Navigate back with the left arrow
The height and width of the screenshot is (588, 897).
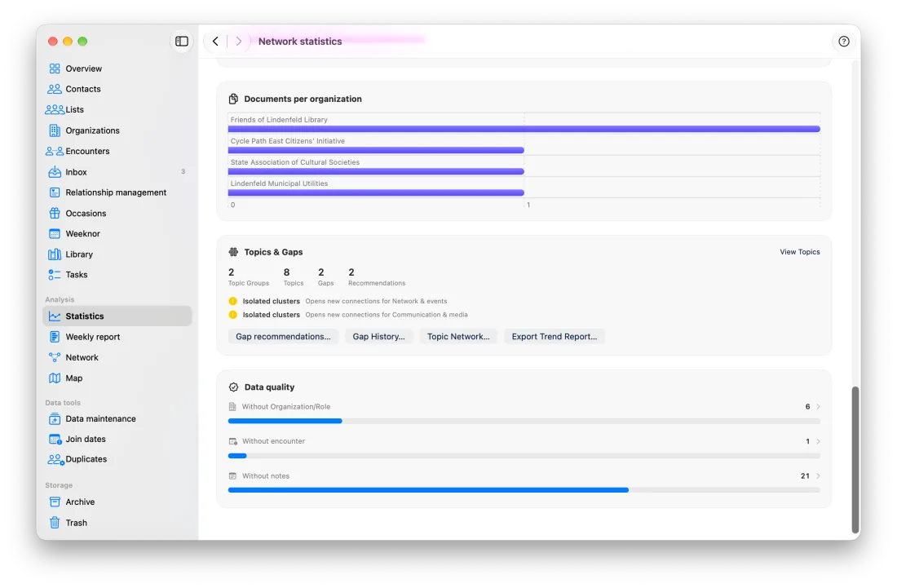(215, 41)
